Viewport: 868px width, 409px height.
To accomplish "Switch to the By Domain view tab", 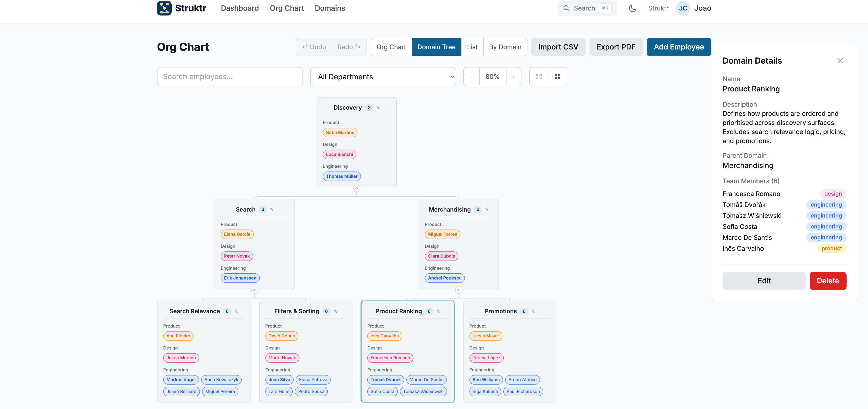I will (x=505, y=47).
